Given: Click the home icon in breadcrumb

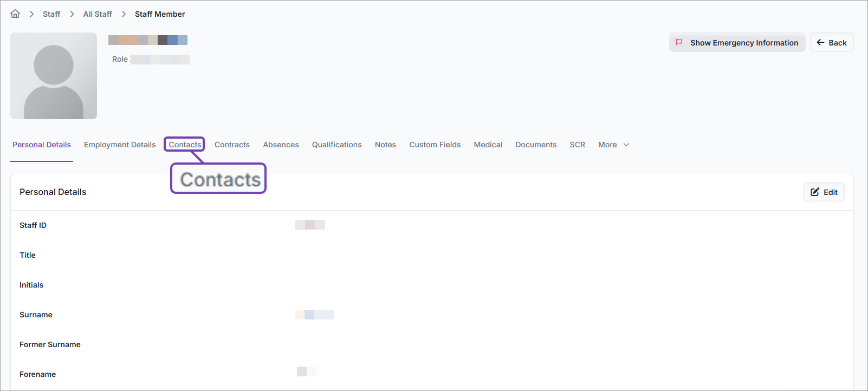Looking at the screenshot, I should coord(15,14).
